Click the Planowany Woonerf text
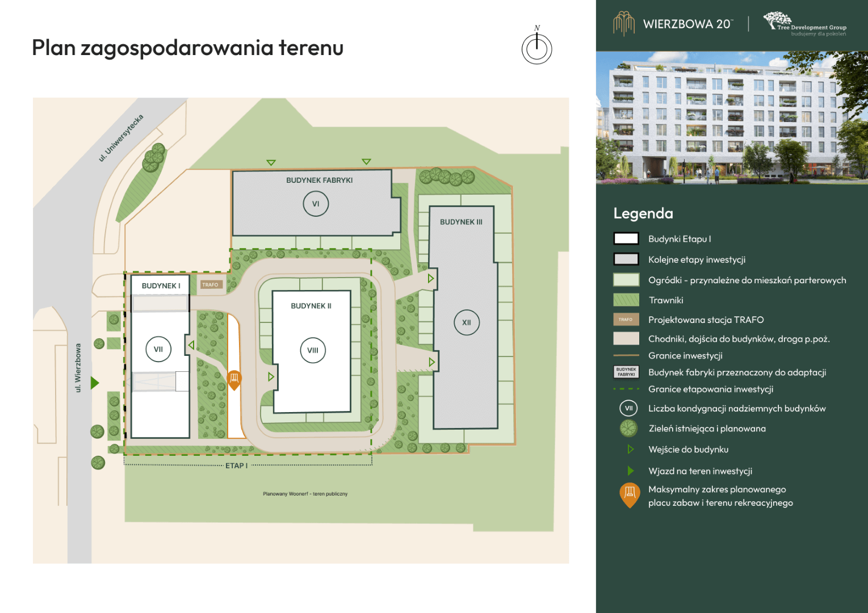 [305, 494]
